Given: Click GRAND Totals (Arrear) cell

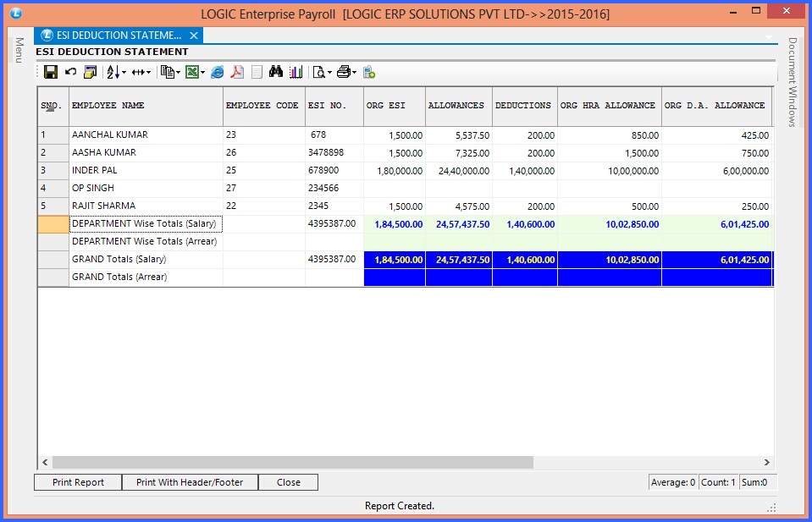Looking at the screenshot, I should 146,277.
